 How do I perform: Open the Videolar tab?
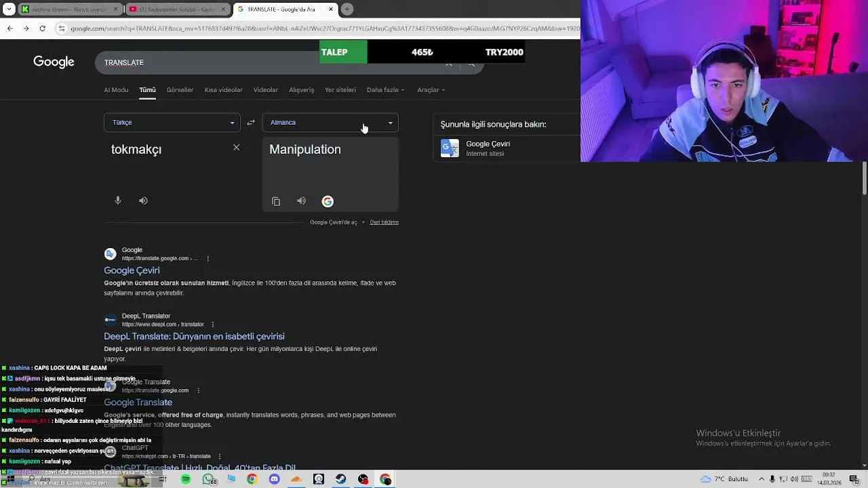266,90
